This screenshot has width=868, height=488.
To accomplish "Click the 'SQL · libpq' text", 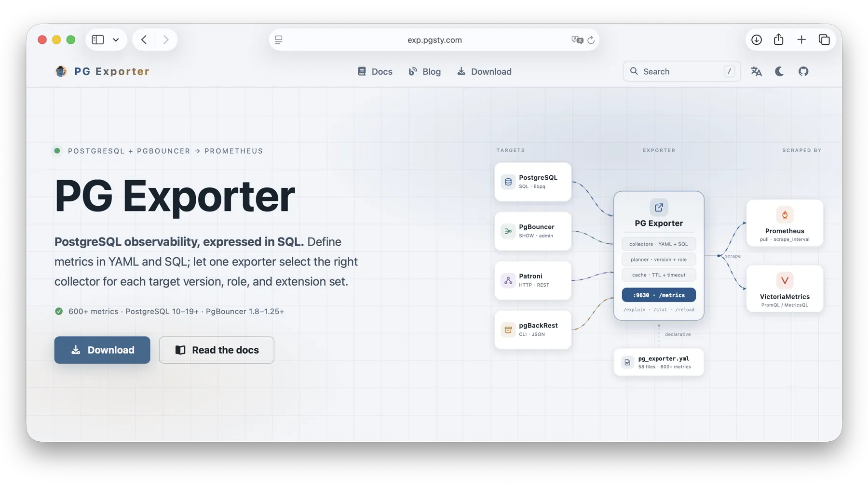I will tap(532, 186).
